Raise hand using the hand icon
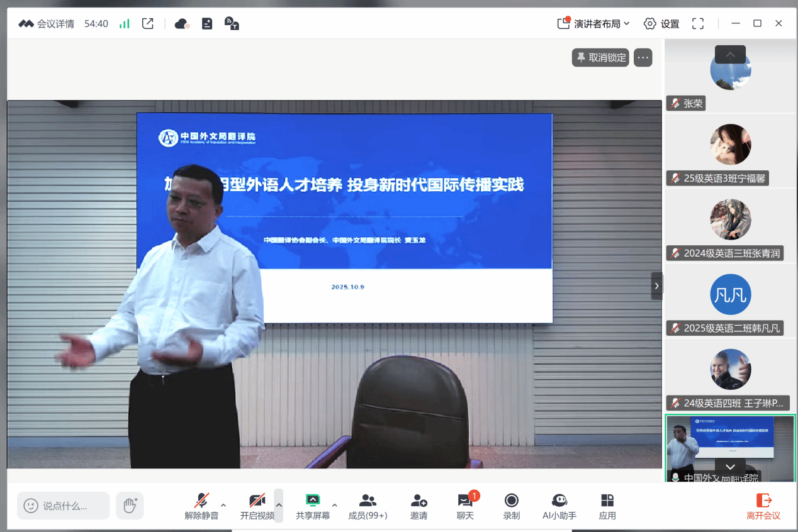Image resolution: width=798 pixels, height=532 pixels. coord(130,506)
